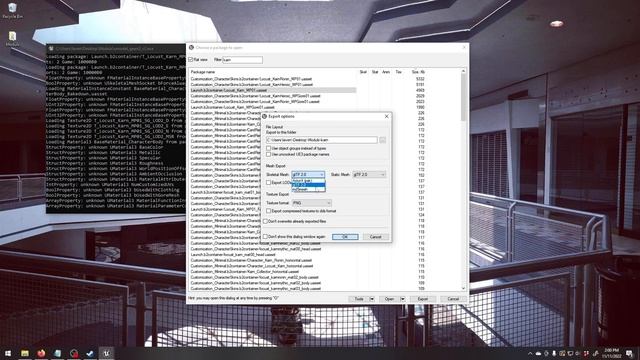This screenshot has width=640, height=360.
Task: Click the Anim column header
Action: coord(386,72)
